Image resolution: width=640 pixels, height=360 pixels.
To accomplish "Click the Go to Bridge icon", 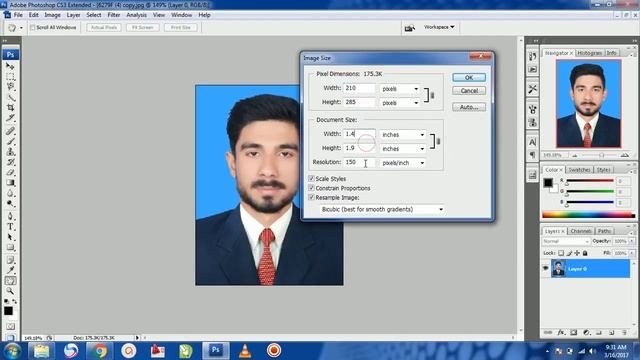I will [x=409, y=27].
